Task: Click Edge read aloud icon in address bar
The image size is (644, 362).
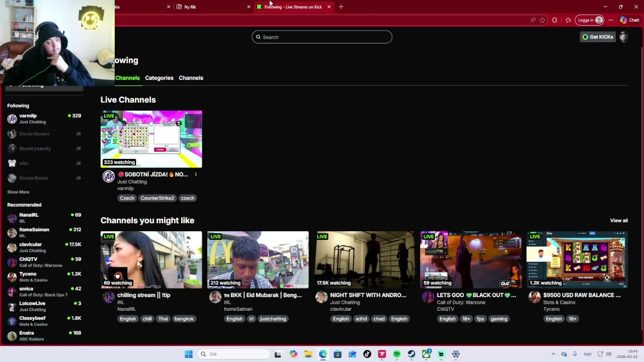Action: (533, 20)
